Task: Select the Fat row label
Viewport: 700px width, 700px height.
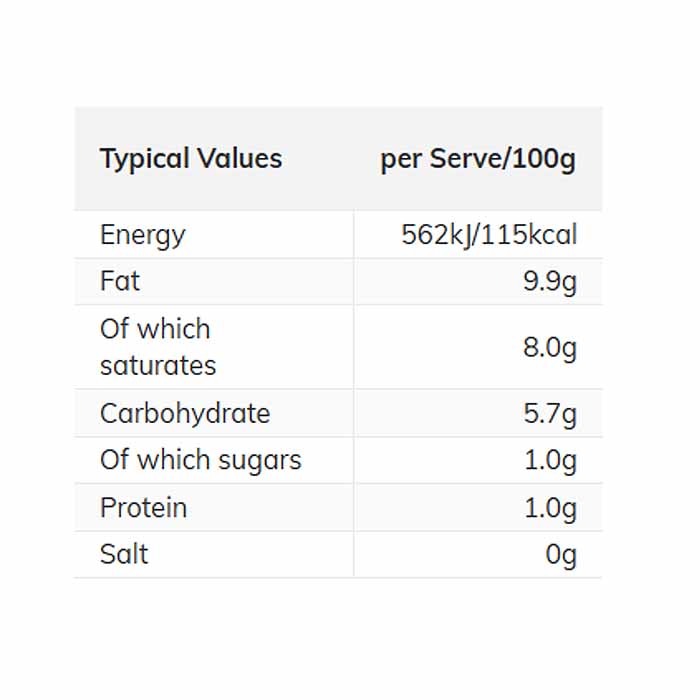Action: 120,281
